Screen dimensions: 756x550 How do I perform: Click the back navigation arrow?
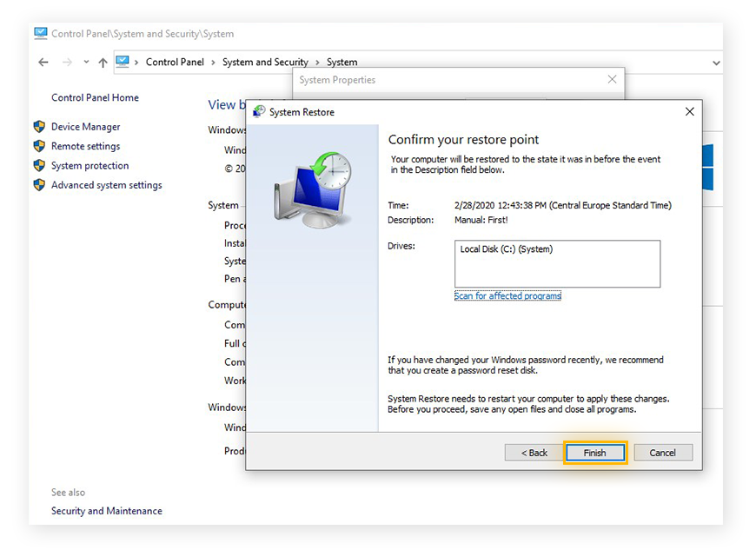tap(43, 62)
